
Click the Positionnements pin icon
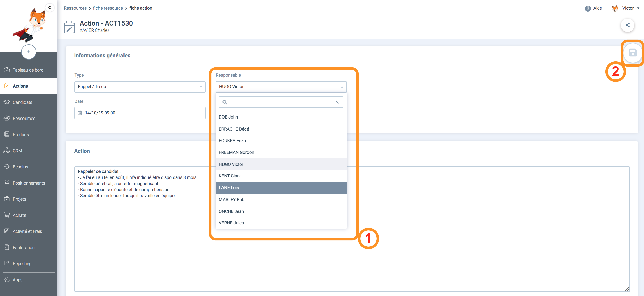(7, 183)
